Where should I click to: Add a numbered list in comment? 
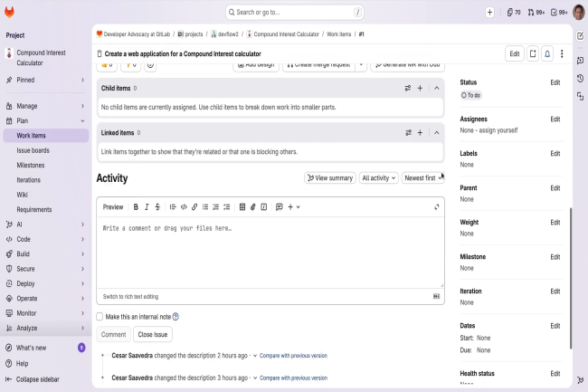(215, 207)
